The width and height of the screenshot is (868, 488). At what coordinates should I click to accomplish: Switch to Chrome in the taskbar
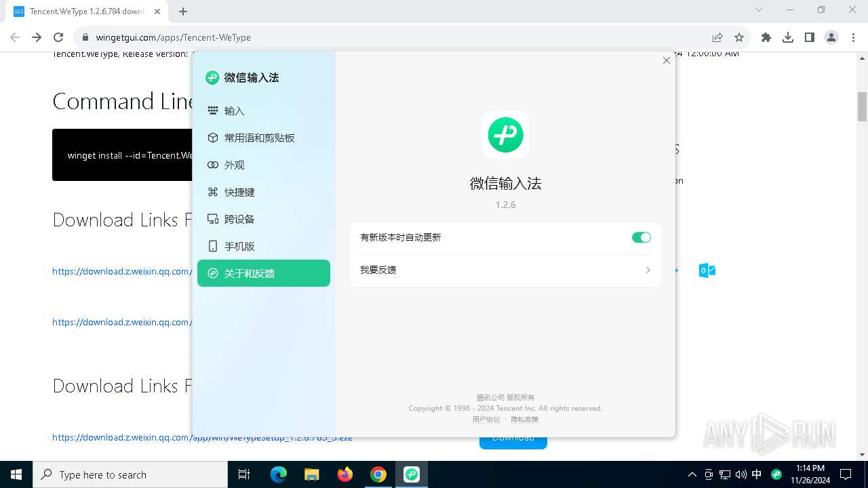tap(378, 474)
